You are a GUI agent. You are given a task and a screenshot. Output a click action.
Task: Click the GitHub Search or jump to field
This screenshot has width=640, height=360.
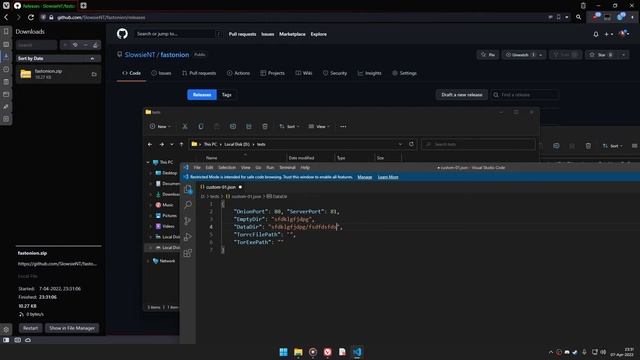coord(178,34)
